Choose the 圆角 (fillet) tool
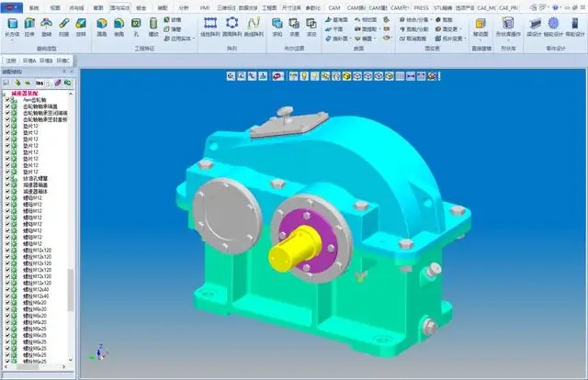 point(102,27)
